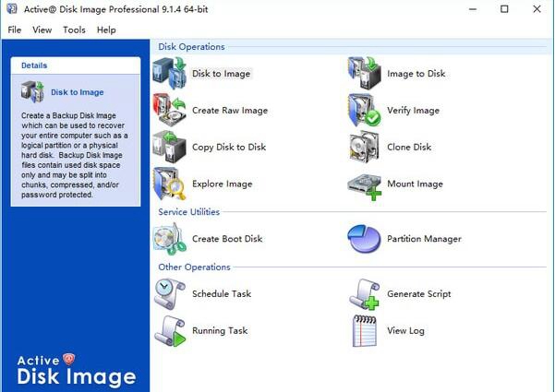Choose the Verify Image text
555x392 pixels.
(413, 111)
